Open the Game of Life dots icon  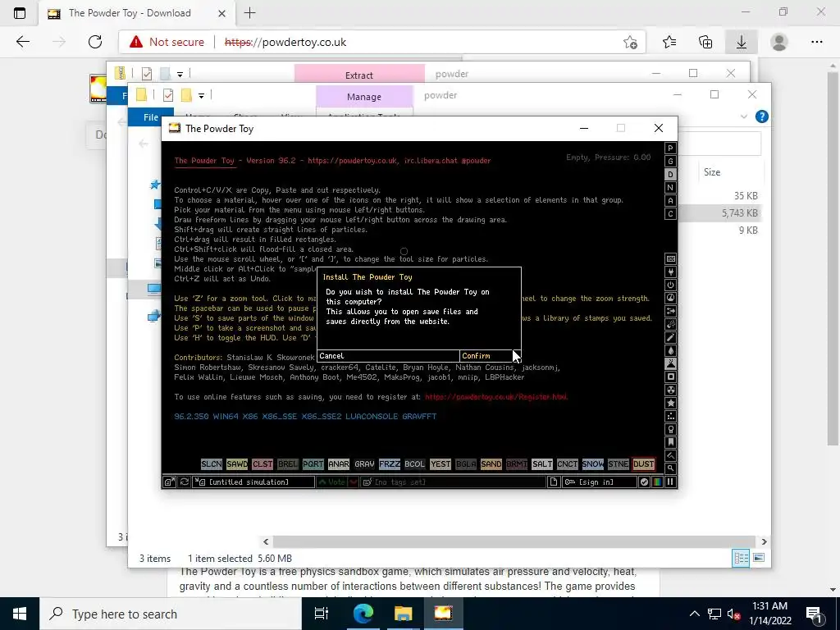click(670, 416)
